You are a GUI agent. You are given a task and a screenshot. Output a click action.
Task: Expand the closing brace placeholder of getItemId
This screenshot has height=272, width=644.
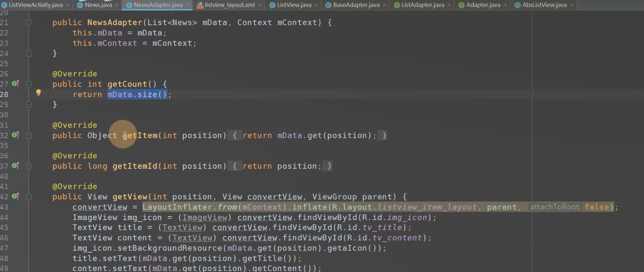[x=329, y=166]
